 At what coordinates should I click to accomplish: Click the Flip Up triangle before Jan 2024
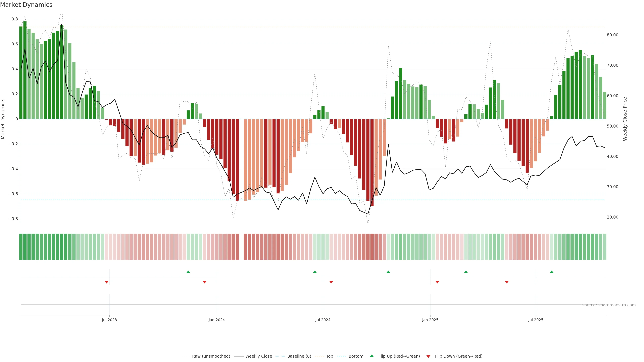[x=188, y=272]
